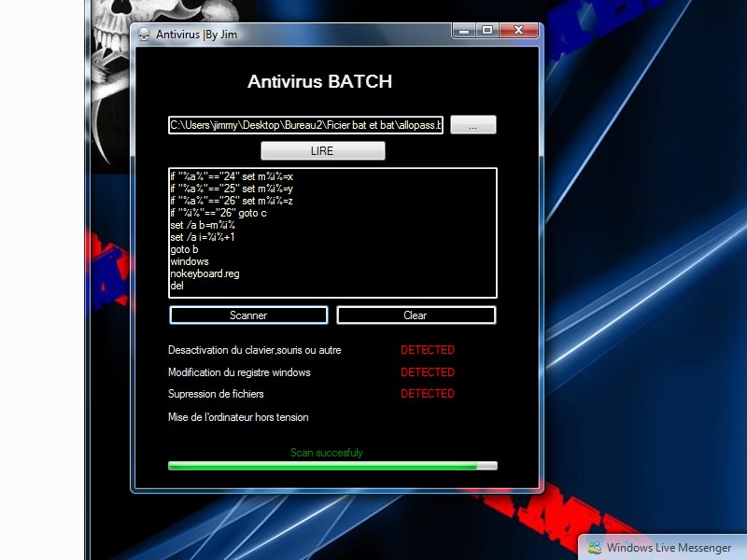Image resolution: width=747 pixels, height=560 pixels.
Task: Click the line 'if "%a%"=="25" set m%i%=y'
Action: pyautogui.click(x=232, y=189)
